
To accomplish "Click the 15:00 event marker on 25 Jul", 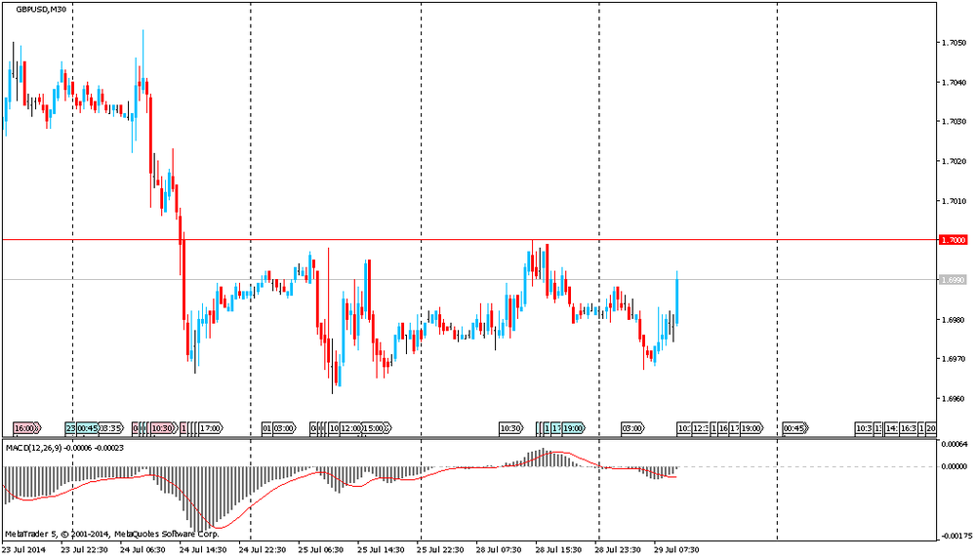I will [x=375, y=428].
